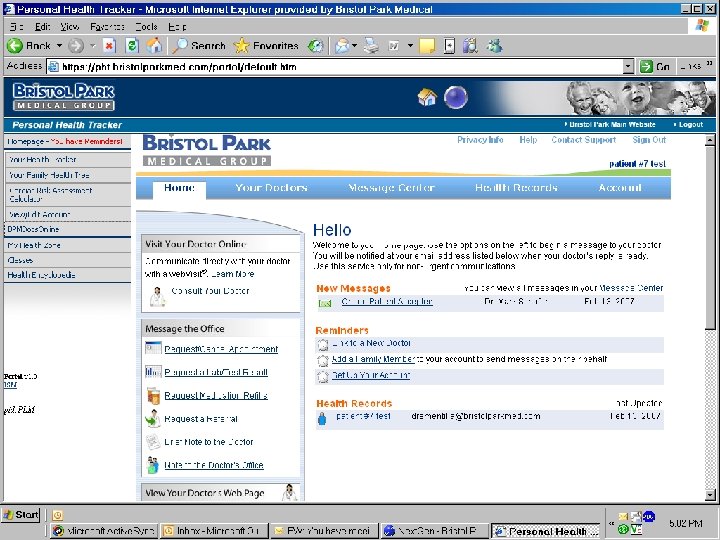Click the yellow note icon in toolbar

427,45
